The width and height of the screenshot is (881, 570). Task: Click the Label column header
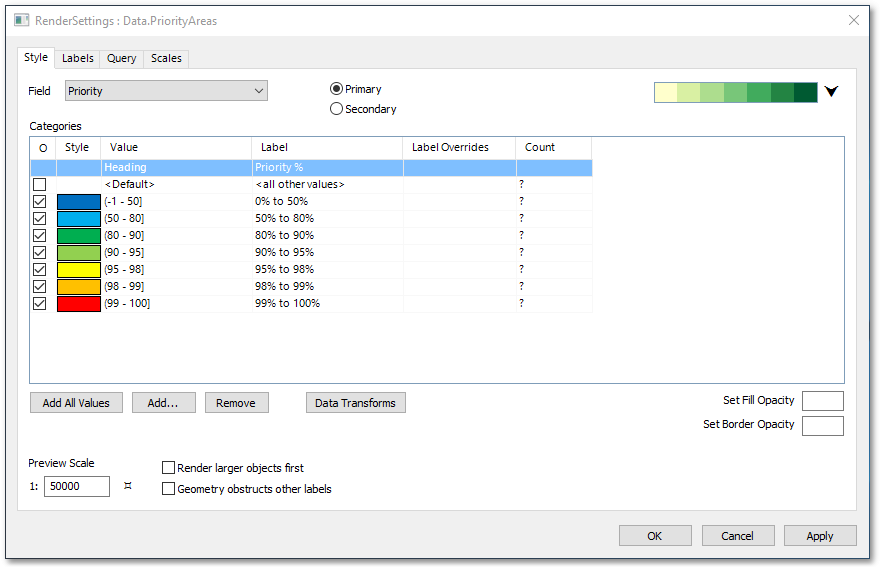(x=328, y=148)
